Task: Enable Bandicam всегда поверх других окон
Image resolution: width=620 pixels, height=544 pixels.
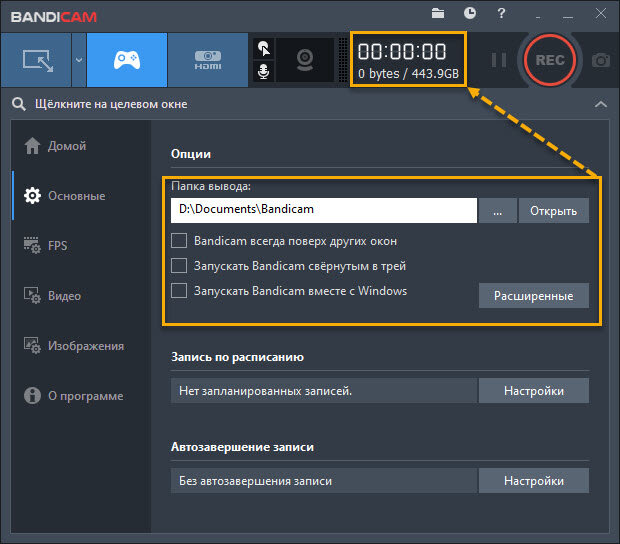Action: coord(179,241)
